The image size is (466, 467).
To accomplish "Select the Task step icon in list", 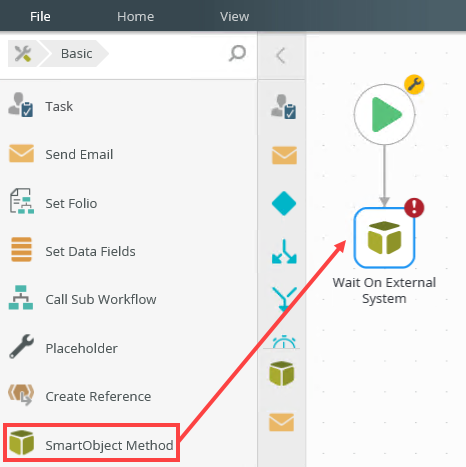I will tap(21, 105).
